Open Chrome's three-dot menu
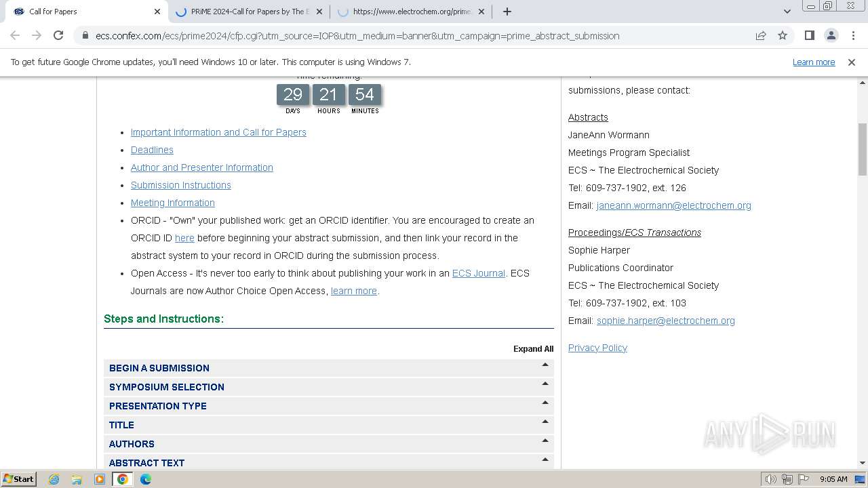This screenshot has width=868, height=488. (853, 35)
